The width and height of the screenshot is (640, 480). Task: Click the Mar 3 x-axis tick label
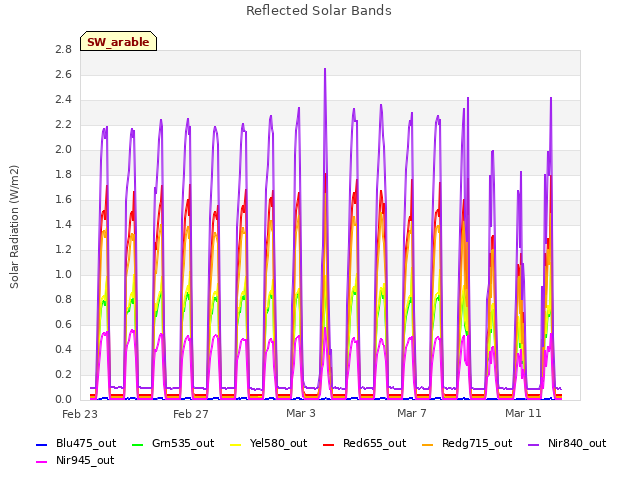click(x=301, y=413)
